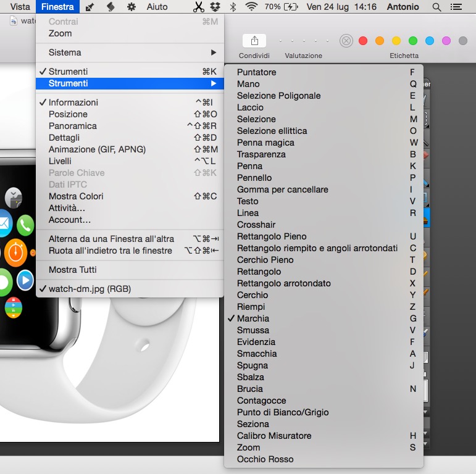Choose Alterna da una Finestra all'altra
The width and height of the screenshot is (476, 474).
[130, 239]
